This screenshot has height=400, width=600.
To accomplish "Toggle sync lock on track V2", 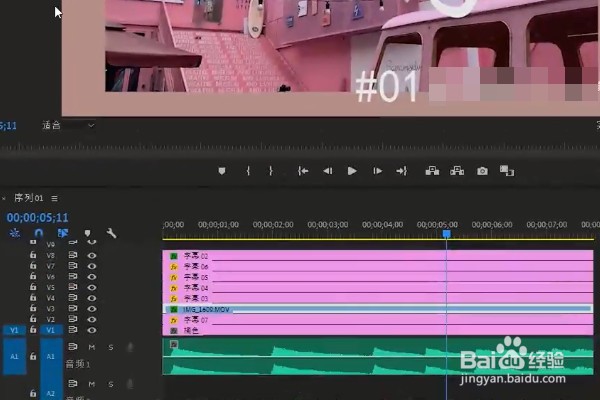I will (x=73, y=319).
